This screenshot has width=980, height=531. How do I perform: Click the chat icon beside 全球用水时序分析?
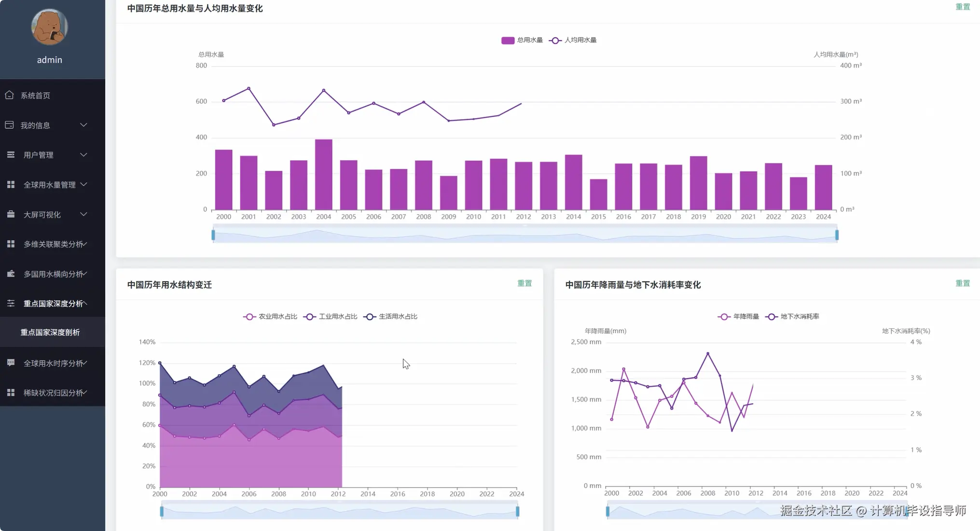tap(11, 363)
